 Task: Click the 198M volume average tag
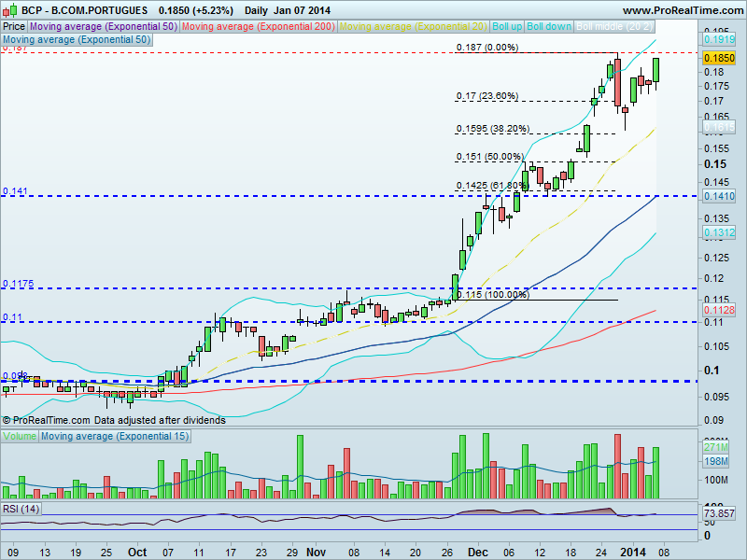pos(715,461)
